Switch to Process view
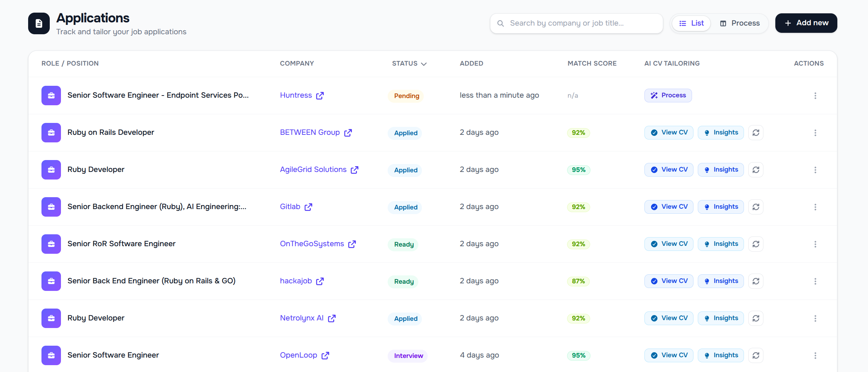Screen dimensions: 868x372 point(740,23)
